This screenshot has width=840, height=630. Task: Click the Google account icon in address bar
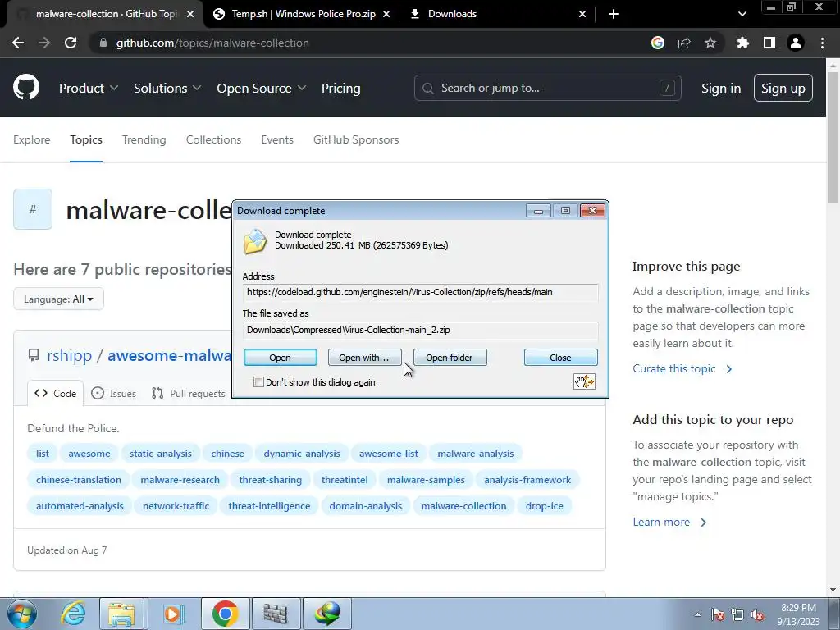point(658,43)
